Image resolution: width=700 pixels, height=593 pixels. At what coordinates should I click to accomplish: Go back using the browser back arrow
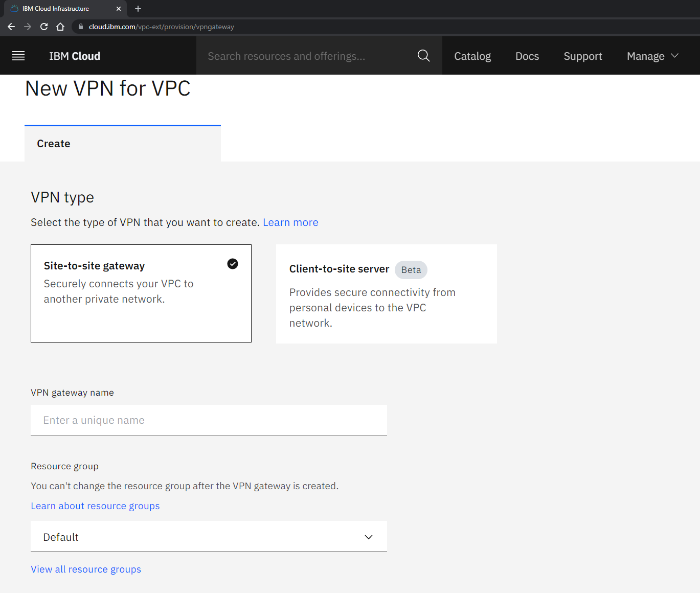(x=11, y=26)
